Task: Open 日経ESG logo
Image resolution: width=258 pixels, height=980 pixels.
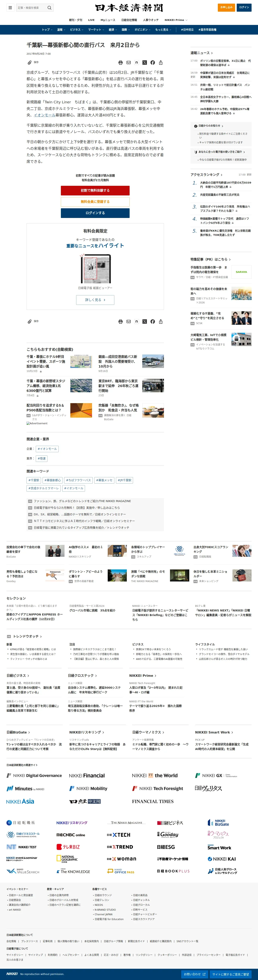Action: [x=166, y=847]
